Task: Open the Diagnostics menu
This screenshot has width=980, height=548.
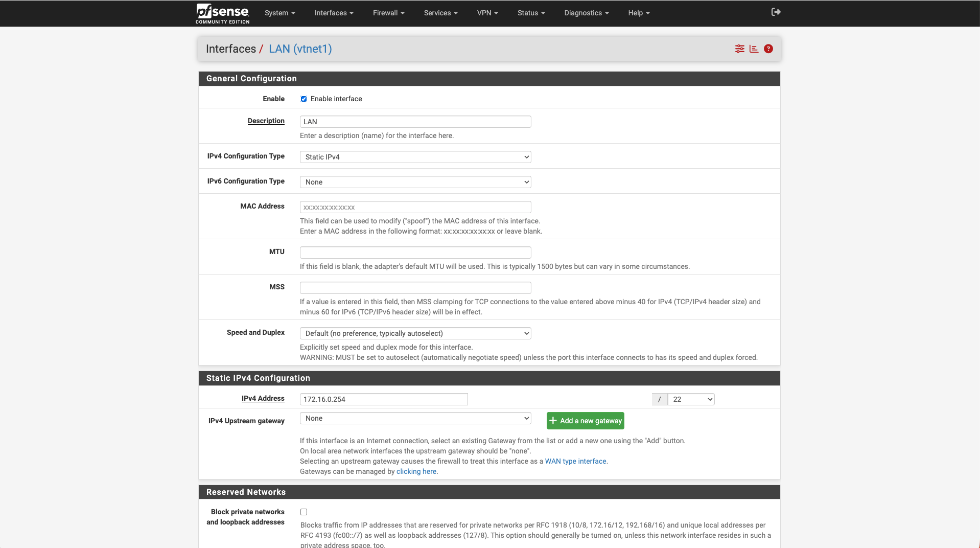Action: point(586,13)
